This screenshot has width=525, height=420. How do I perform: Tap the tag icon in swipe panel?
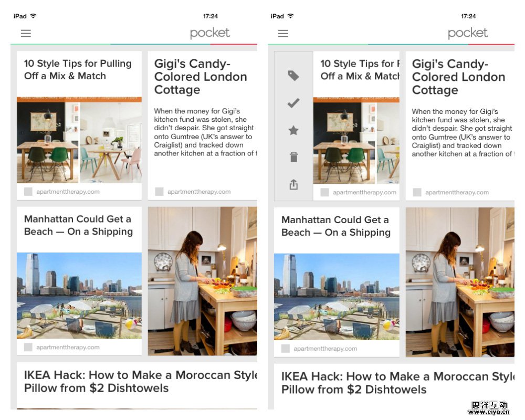click(293, 76)
